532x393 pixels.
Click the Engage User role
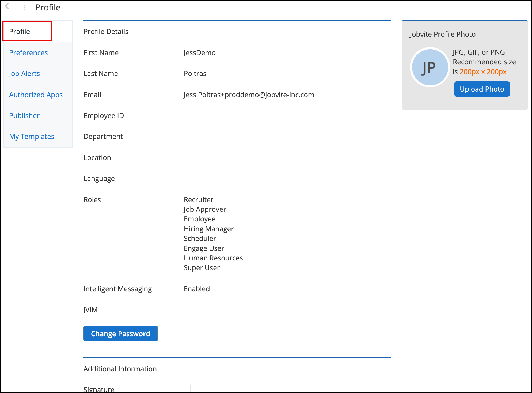click(x=204, y=248)
